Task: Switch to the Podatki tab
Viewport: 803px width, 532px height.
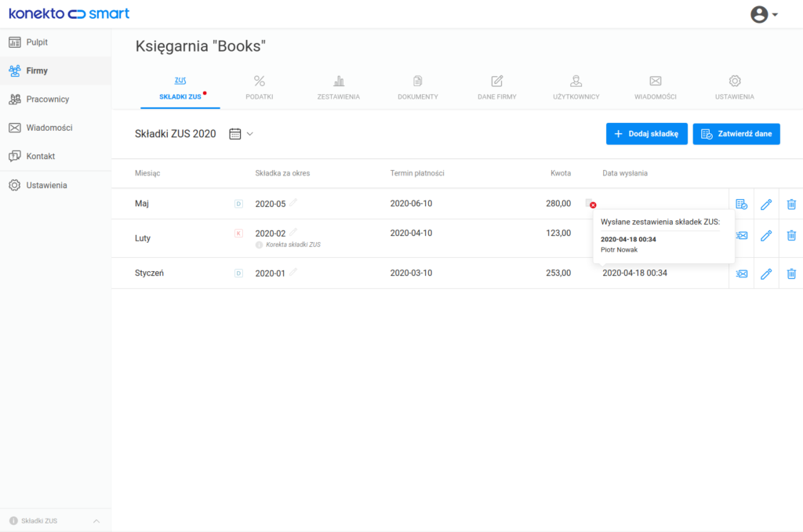Action: point(260,88)
